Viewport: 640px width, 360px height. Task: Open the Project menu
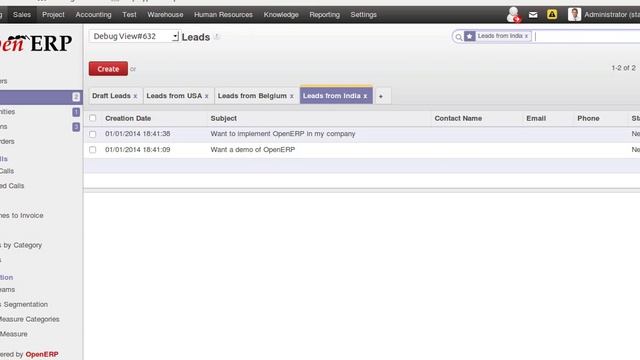pos(53,15)
